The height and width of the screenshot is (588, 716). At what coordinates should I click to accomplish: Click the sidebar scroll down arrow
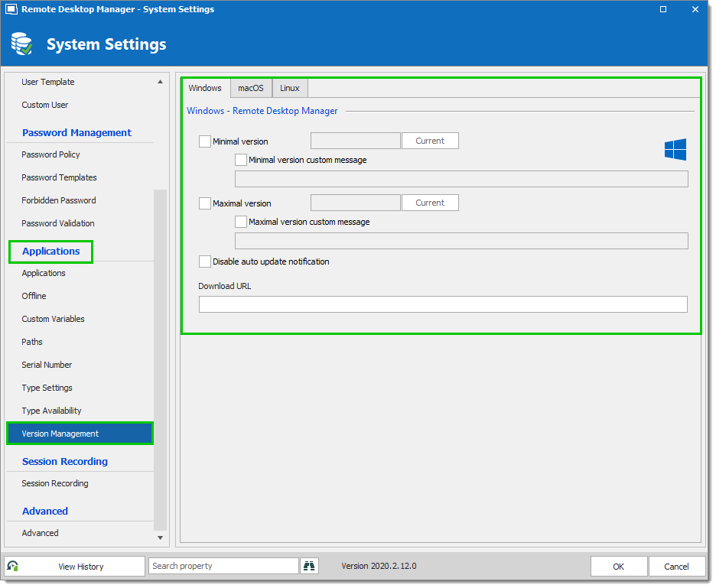click(x=161, y=538)
